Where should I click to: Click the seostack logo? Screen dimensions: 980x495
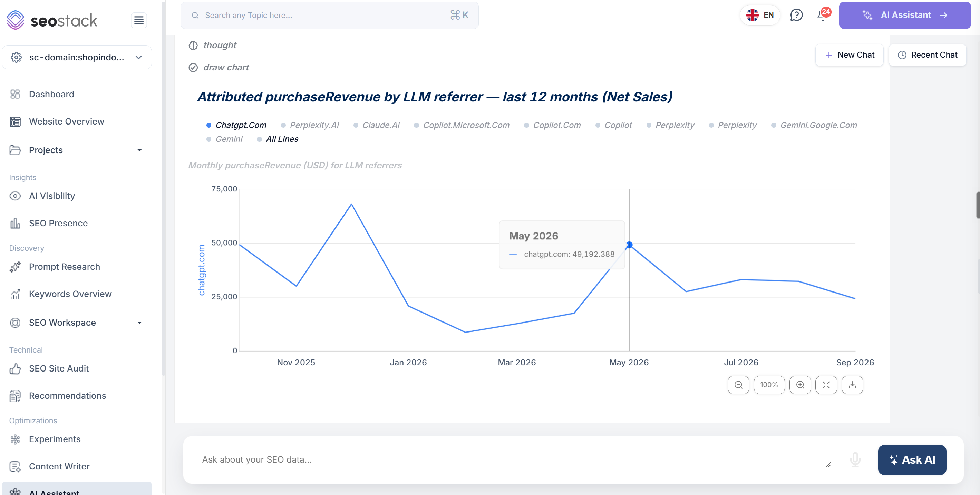(52, 20)
